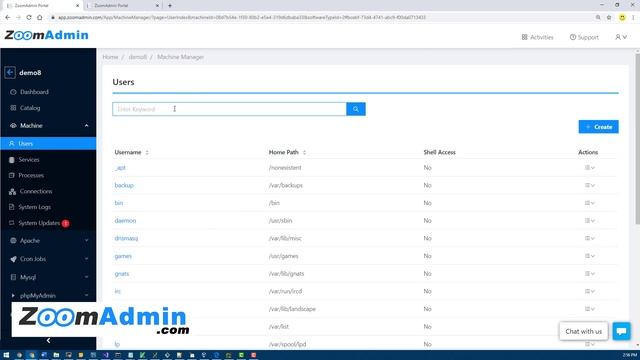
Task: Reload the page in the browser
Action: coord(29,18)
